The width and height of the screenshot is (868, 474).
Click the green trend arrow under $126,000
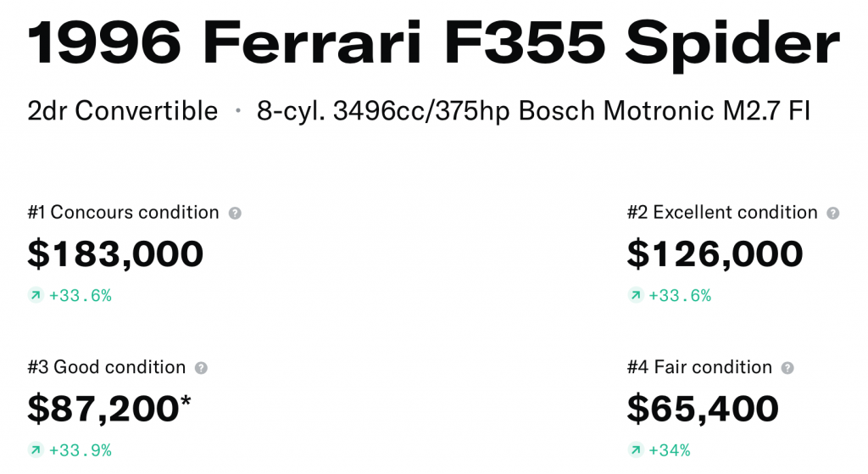(635, 296)
